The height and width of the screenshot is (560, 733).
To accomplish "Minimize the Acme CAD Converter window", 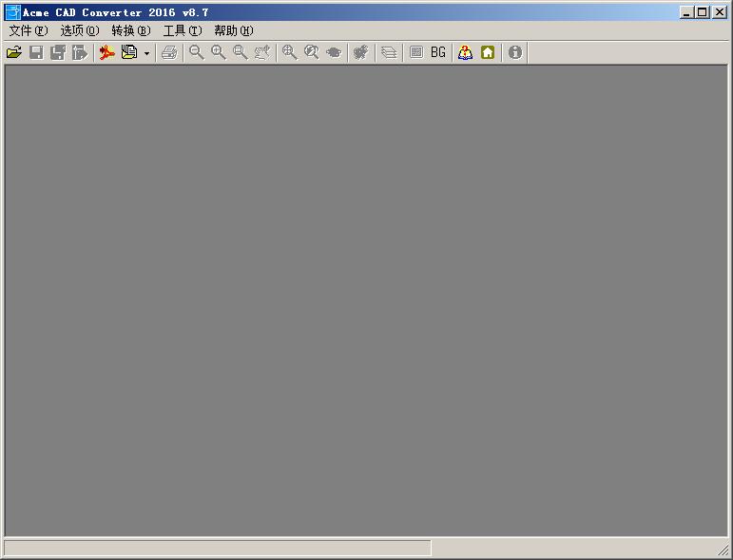I will tap(686, 12).
